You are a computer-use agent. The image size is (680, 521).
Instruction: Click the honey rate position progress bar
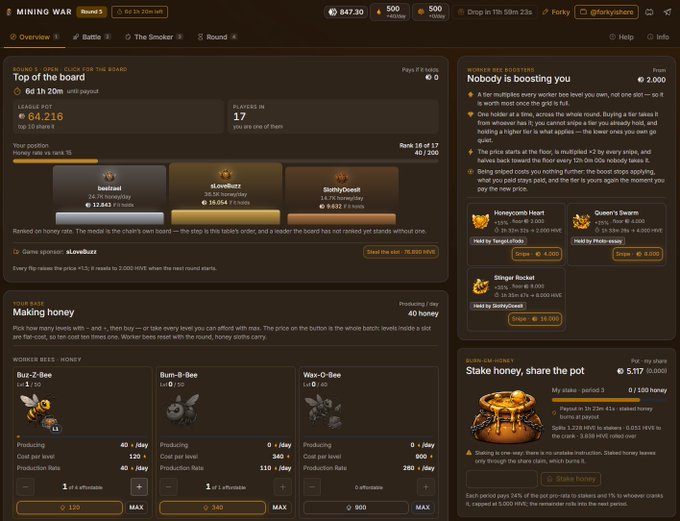coord(226,161)
